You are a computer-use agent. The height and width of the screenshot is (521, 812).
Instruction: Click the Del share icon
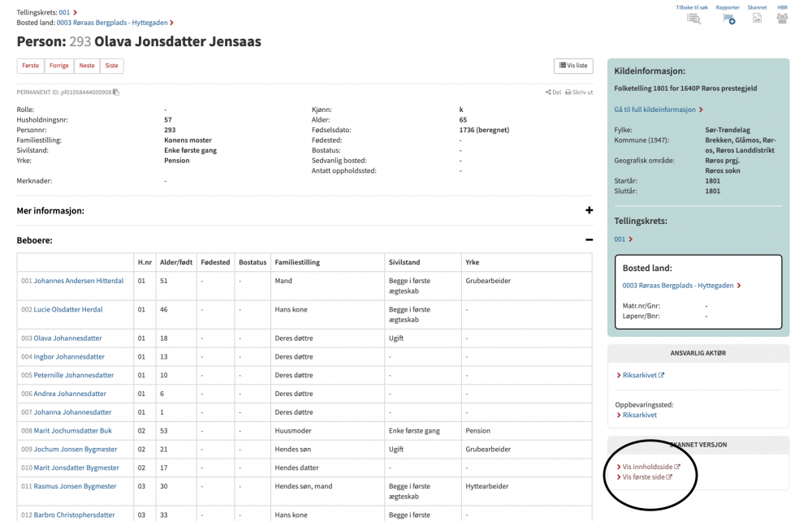(549, 93)
